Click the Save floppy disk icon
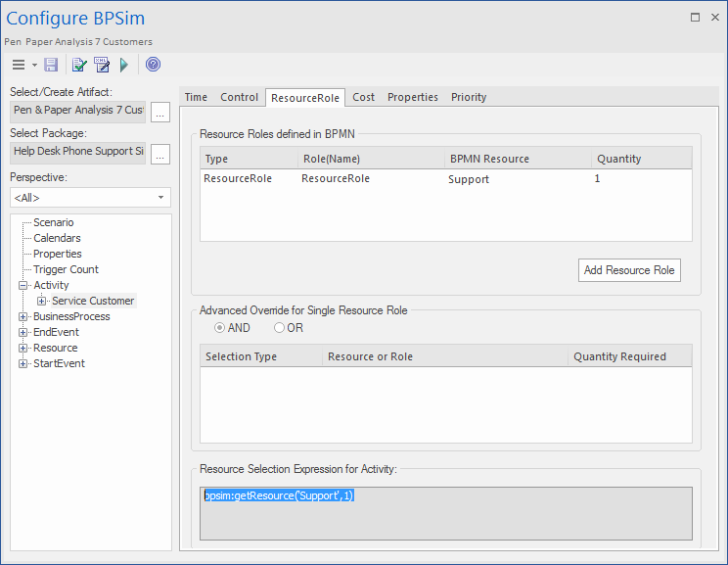The width and height of the screenshot is (728, 565). pyautogui.click(x=51, y=65)
